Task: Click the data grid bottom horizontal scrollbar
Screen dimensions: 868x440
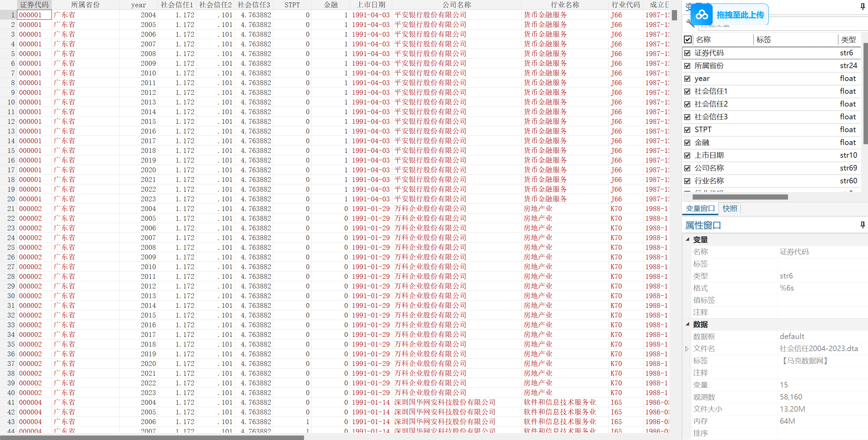Action: click(x=152, y=438)
